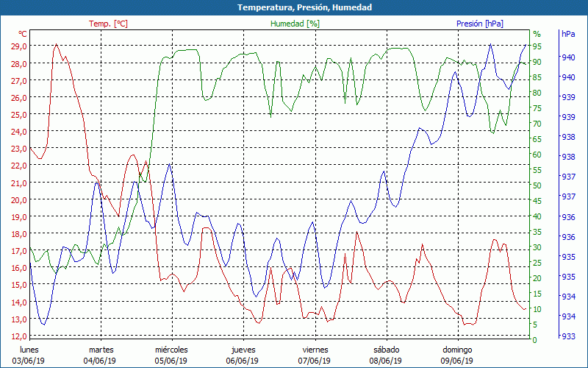Select the date "07/06/19"
The width and height of the screenshot is (588, 368).
click(x=315, y=361)
